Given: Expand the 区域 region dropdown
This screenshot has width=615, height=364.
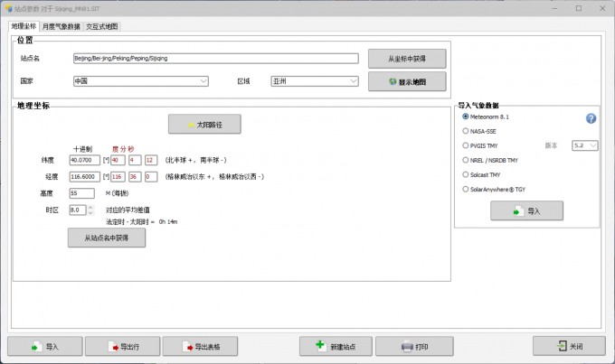Looking at the screenshot, I should tap(315, 81).
